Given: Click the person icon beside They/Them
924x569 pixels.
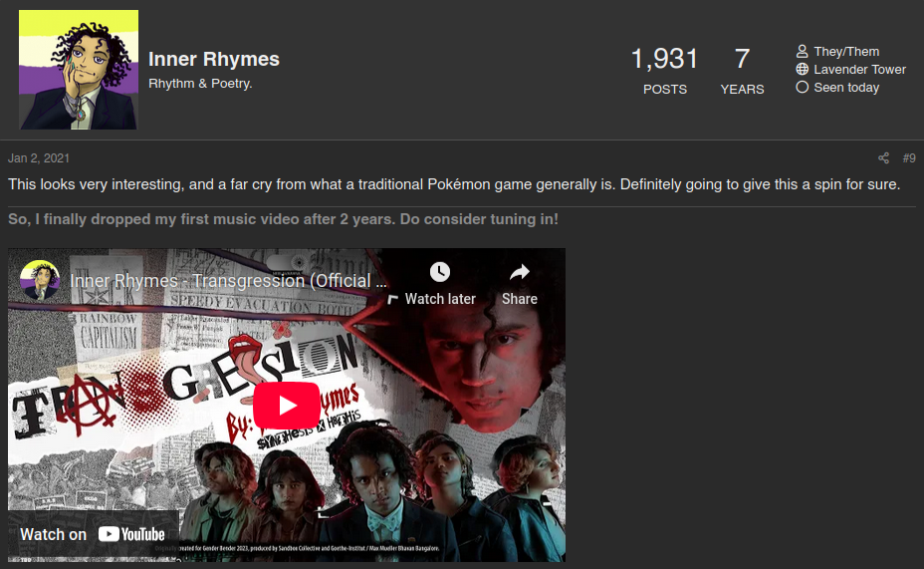Looking at the screenshot, I should coord(802,51).
